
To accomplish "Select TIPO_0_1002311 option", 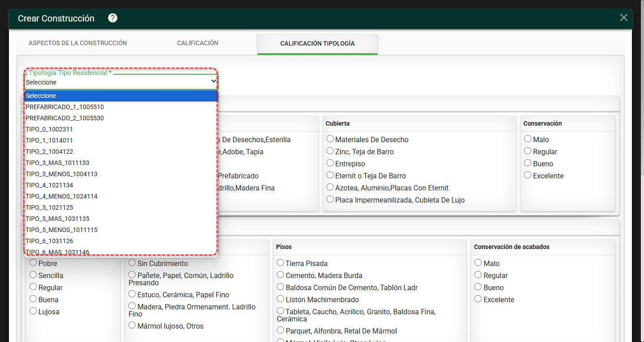I will point(120,129).
